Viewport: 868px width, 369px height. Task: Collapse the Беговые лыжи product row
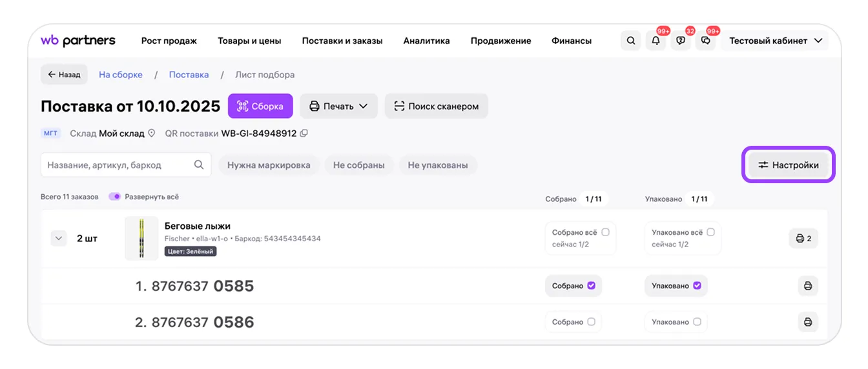(59, 238)
